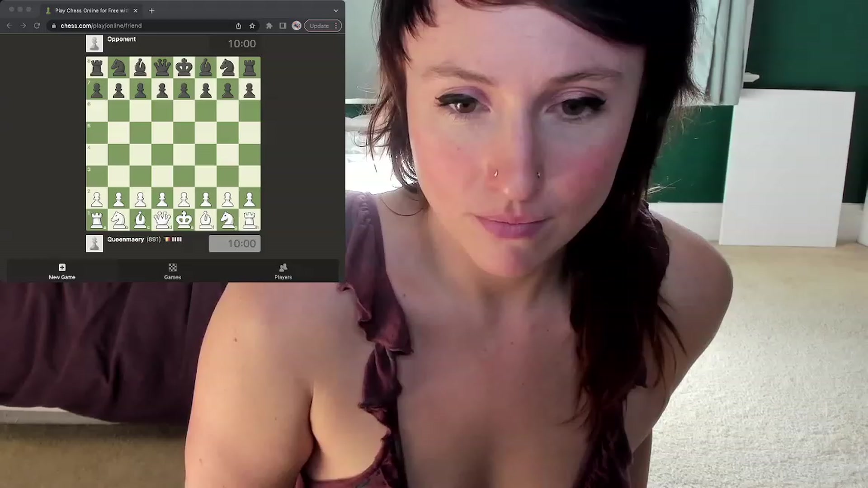Select the white queen on d1

click(162, 220)
